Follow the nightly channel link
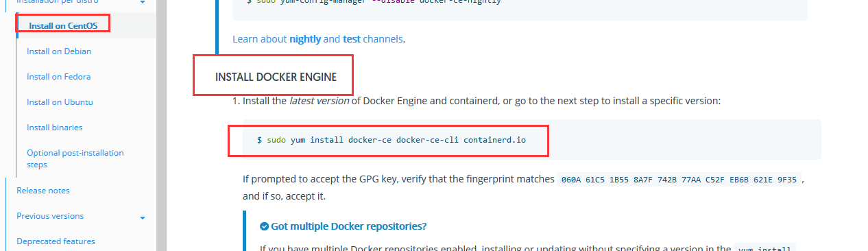The width and height of the screenshot is (868, 251). click(305, 39)
